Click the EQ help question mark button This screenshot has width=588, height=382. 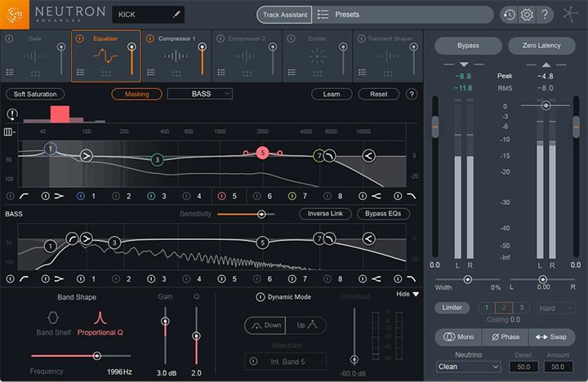[x=412, y=94]
